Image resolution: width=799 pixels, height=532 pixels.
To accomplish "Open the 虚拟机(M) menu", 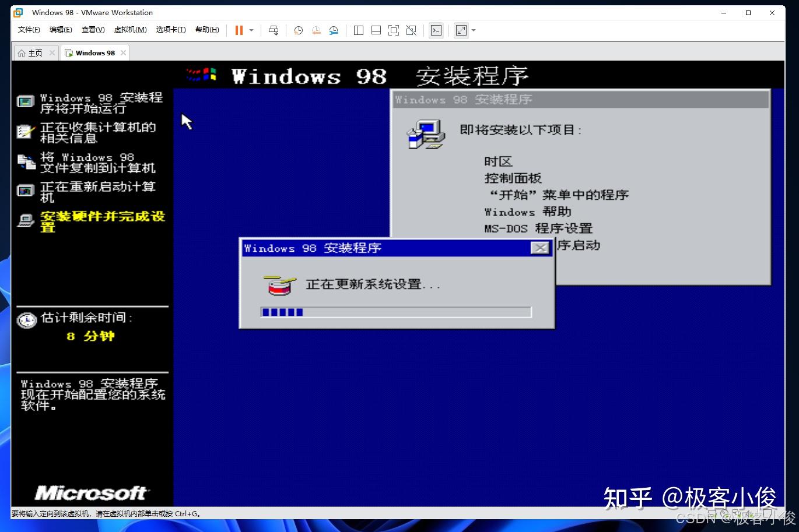I will coord(130,30).
